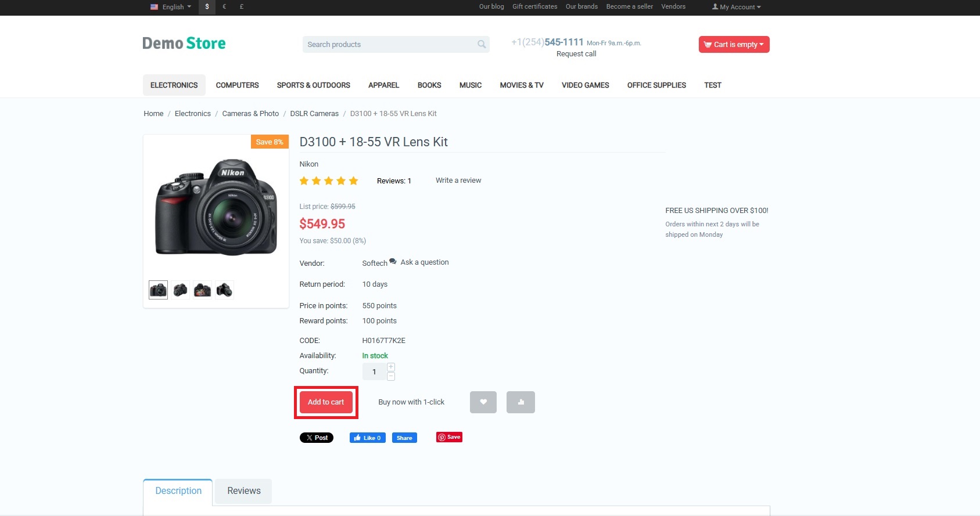Click the five-star rating icons

point(329,181)
